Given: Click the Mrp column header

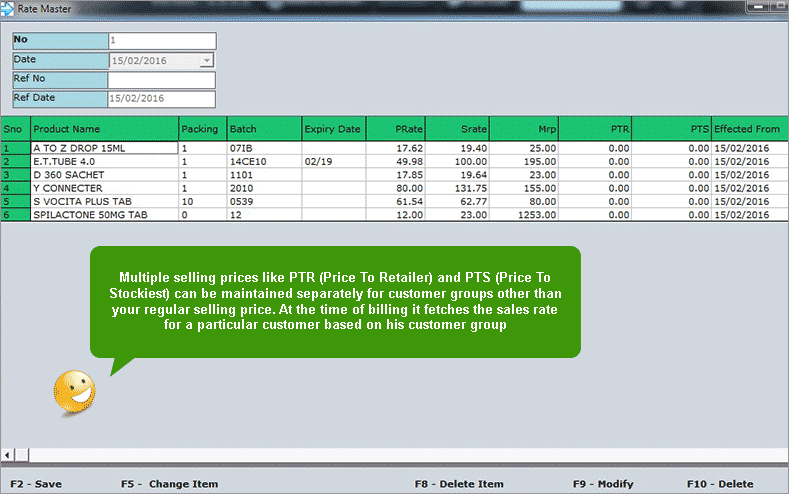Looking at the screenshot, I should tap(524, 129).
